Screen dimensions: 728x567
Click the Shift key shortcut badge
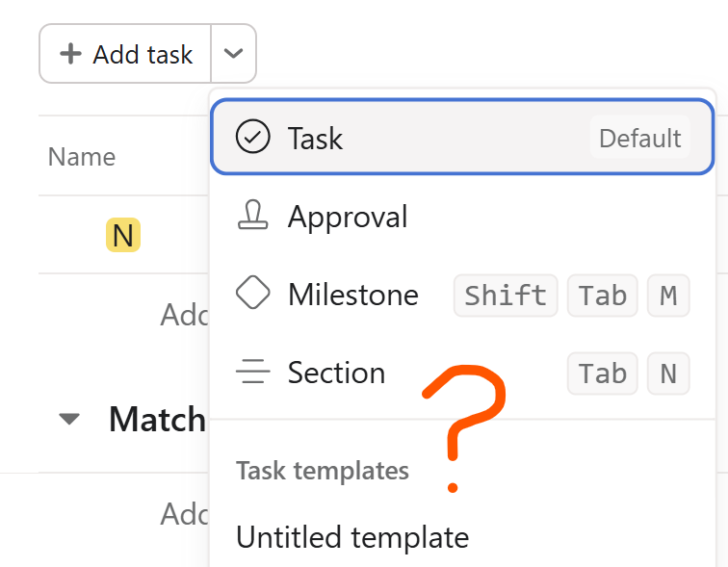(506, 296)
